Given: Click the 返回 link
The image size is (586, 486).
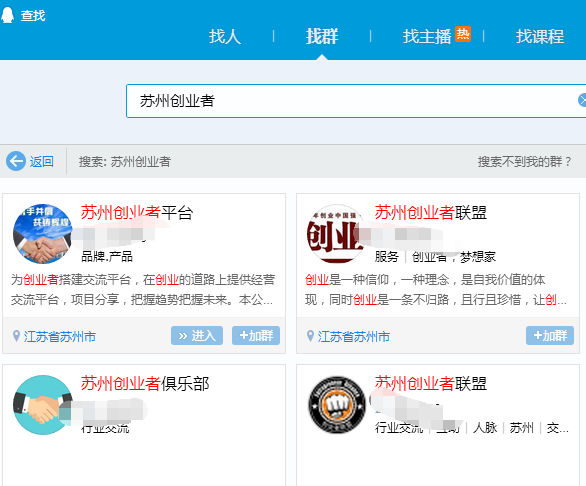Looking at the screenshot, I should pos(41,162).
